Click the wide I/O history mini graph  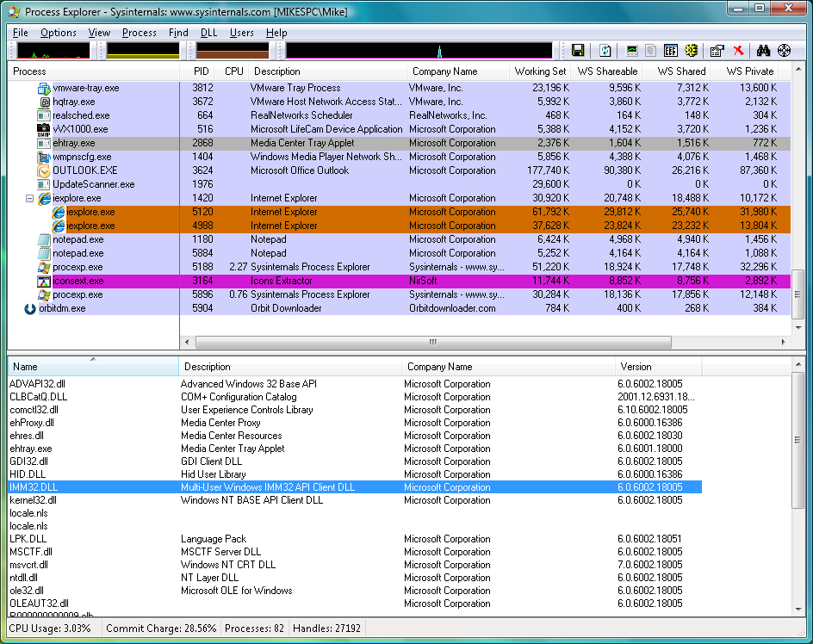pyautogui.click(x=419, y=50)
